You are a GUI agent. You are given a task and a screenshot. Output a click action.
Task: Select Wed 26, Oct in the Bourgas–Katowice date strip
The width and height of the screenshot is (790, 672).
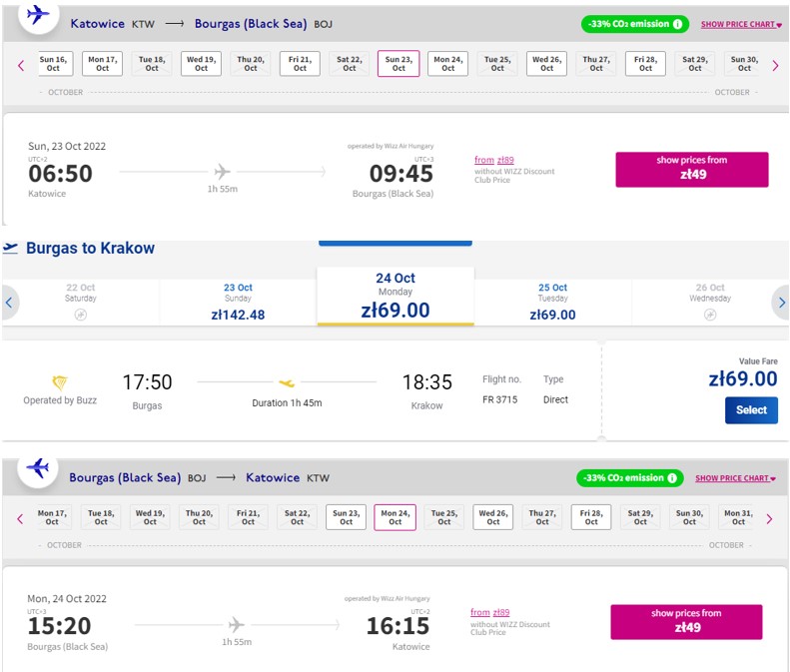coord(492,517)
